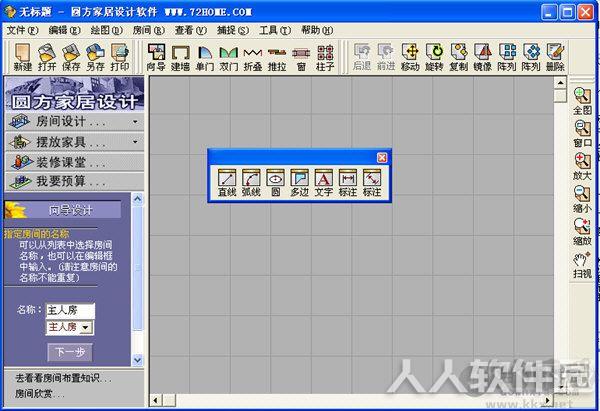Click canvas horizontal scrollbar left arrow
Viewport: 600px width, 411px height.
156,400
